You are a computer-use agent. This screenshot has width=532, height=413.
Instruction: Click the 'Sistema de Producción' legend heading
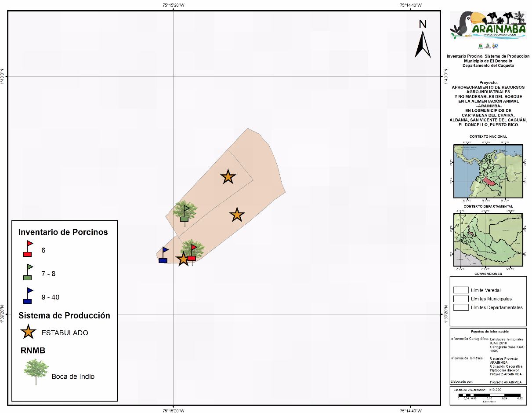click(64, 315)
